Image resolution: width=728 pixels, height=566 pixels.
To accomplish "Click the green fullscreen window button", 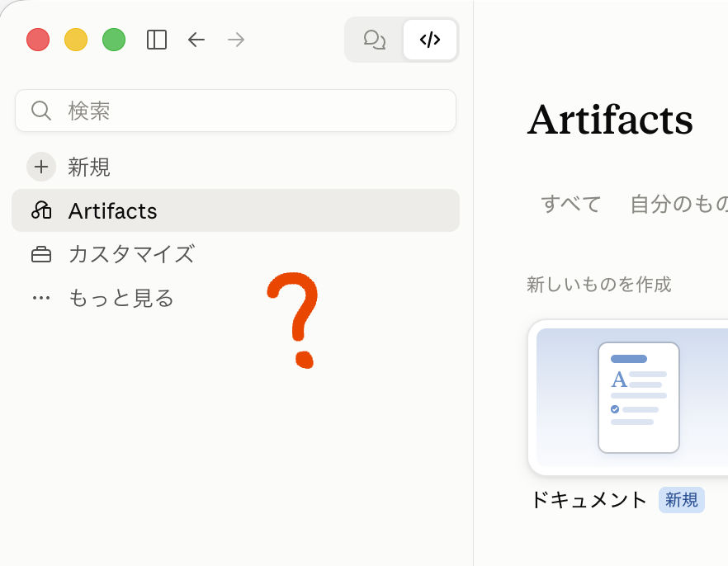I will [x=114, y=40].
